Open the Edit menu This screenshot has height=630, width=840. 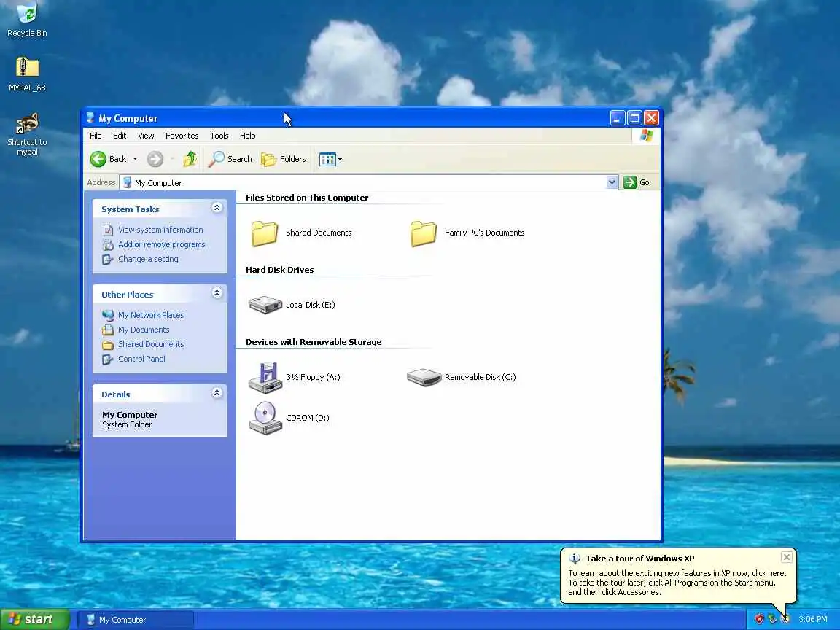pos(120,136)
